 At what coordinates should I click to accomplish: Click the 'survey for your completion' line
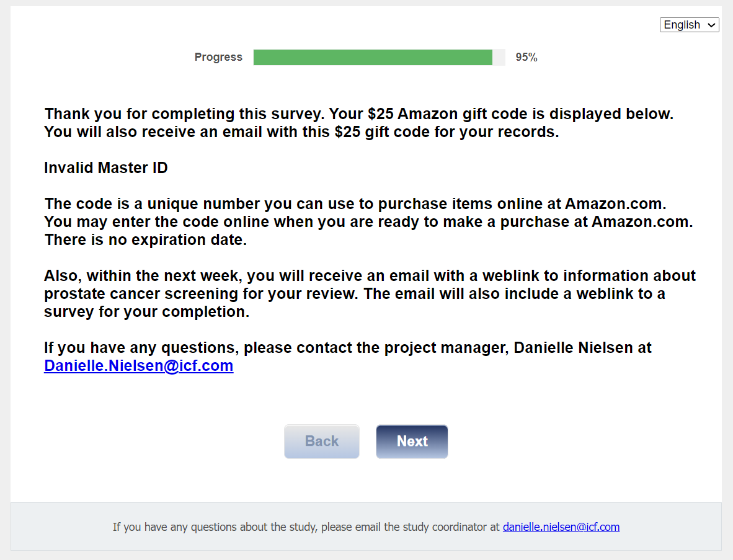tap(146, 311)
